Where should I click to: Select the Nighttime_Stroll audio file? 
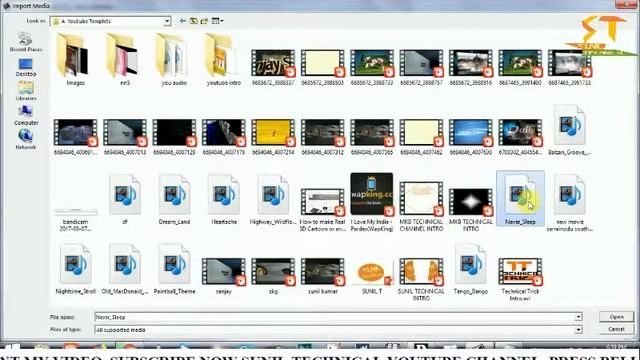(76, 269)
